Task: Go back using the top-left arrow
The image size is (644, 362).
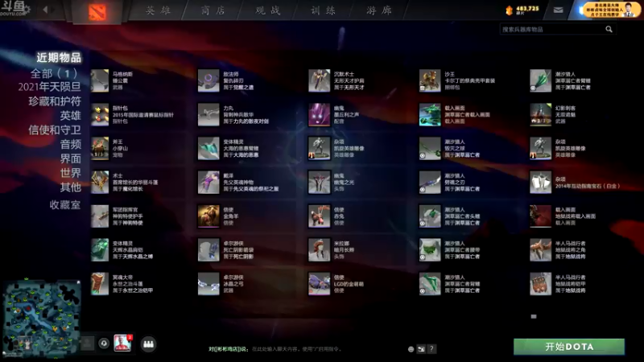Action: tap(45, 10)
